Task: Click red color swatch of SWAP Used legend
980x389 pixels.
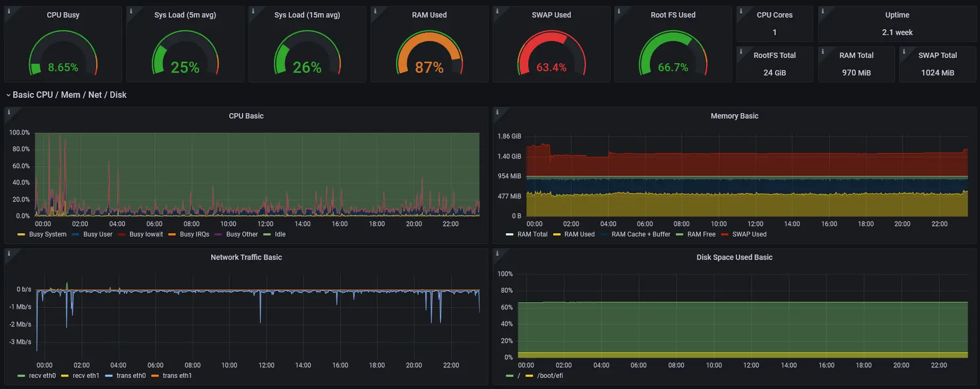Action: [x=725, y=234]
